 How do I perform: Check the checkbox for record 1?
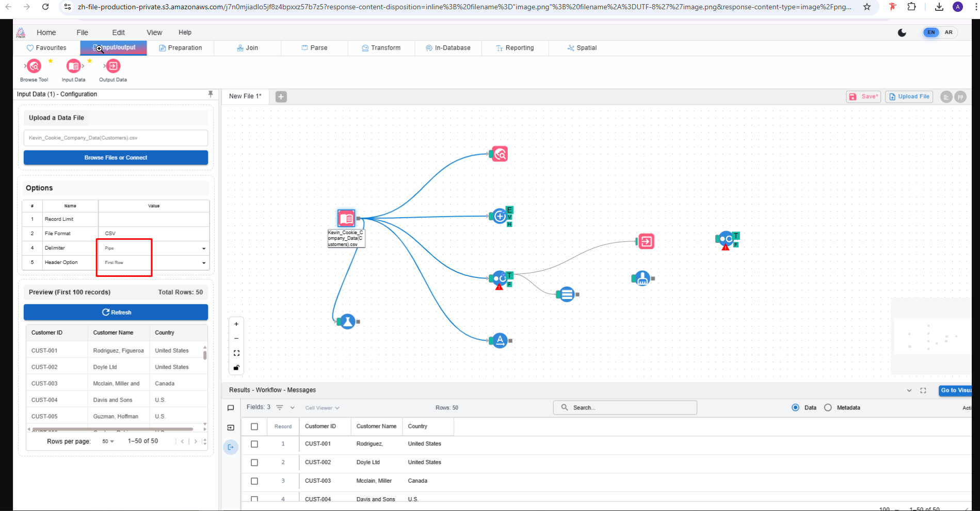tap(254, 444)
